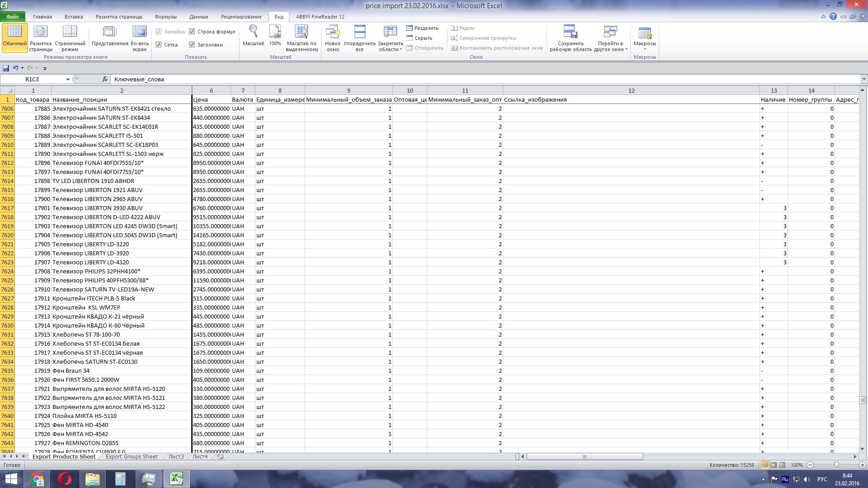868x488 pixels.
Task: Set zoom to 100% via ribbon button
Action: [x=275, y=36]
